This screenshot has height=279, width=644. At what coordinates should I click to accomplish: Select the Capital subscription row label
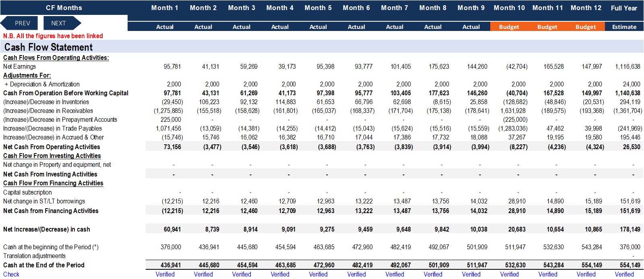(27, 192)
